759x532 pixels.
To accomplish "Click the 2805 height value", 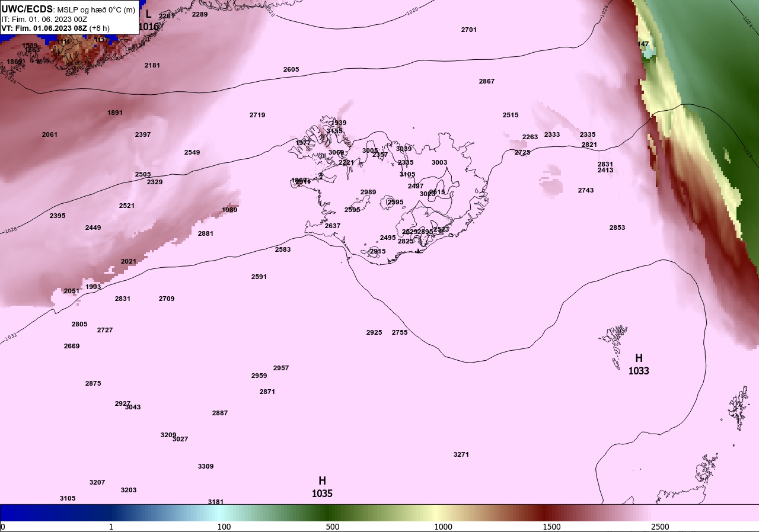I will (79, 324).
